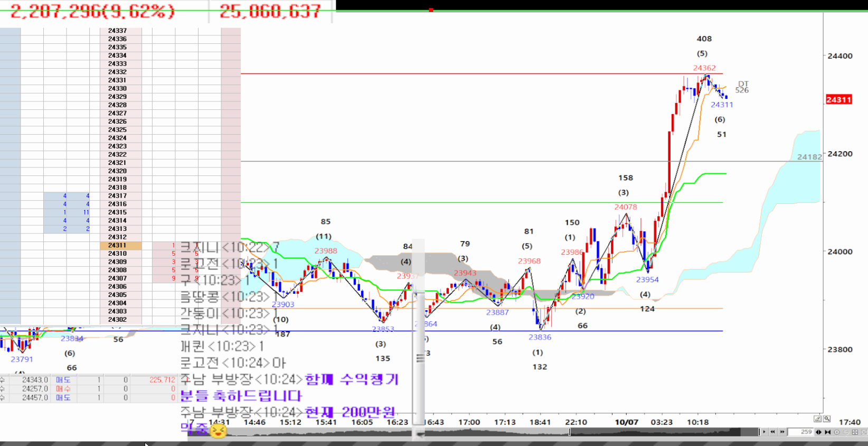Zoom out using the chart minus icon
This screenshot has height=446, width=868.
(x=846, y=432)
